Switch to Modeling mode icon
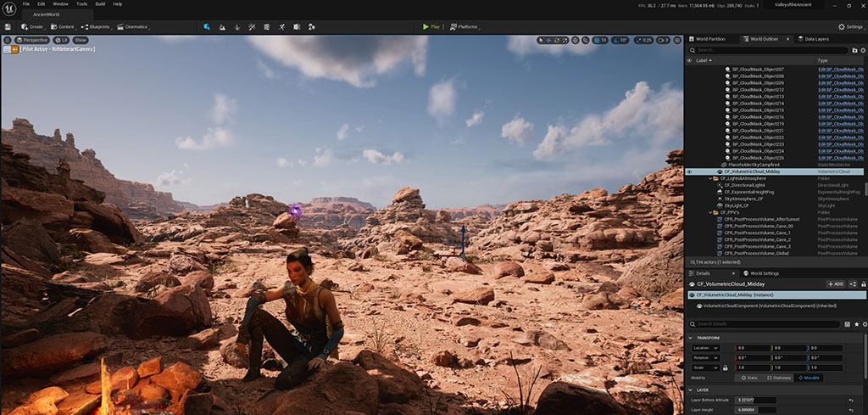 coord(267,26)
